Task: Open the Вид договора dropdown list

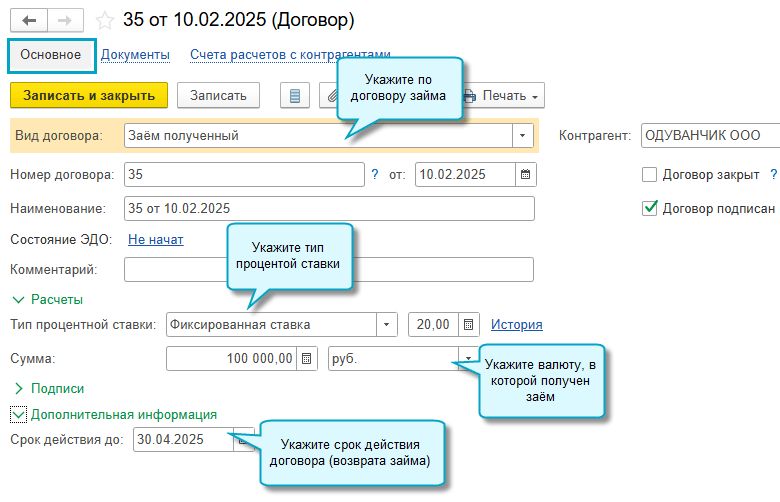Action: click(523, 135)
